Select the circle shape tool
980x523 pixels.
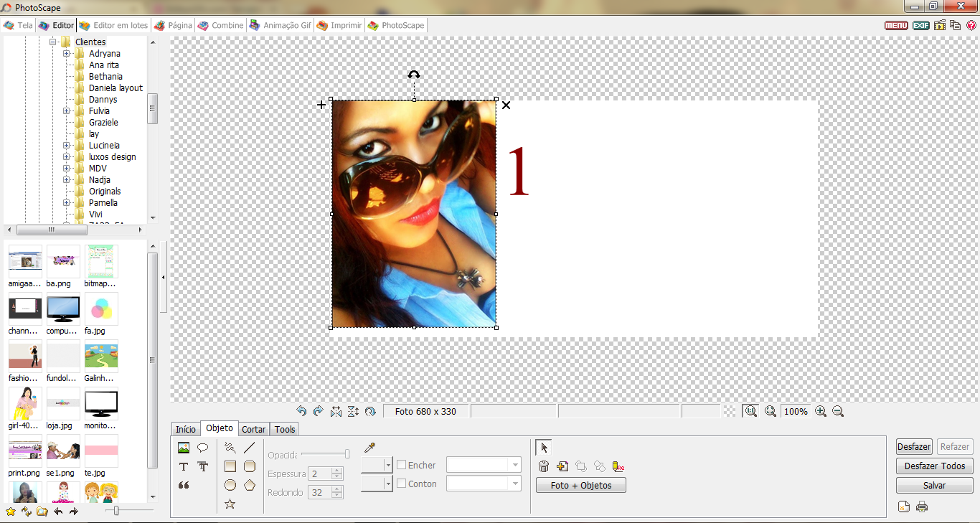click(230, 485)
